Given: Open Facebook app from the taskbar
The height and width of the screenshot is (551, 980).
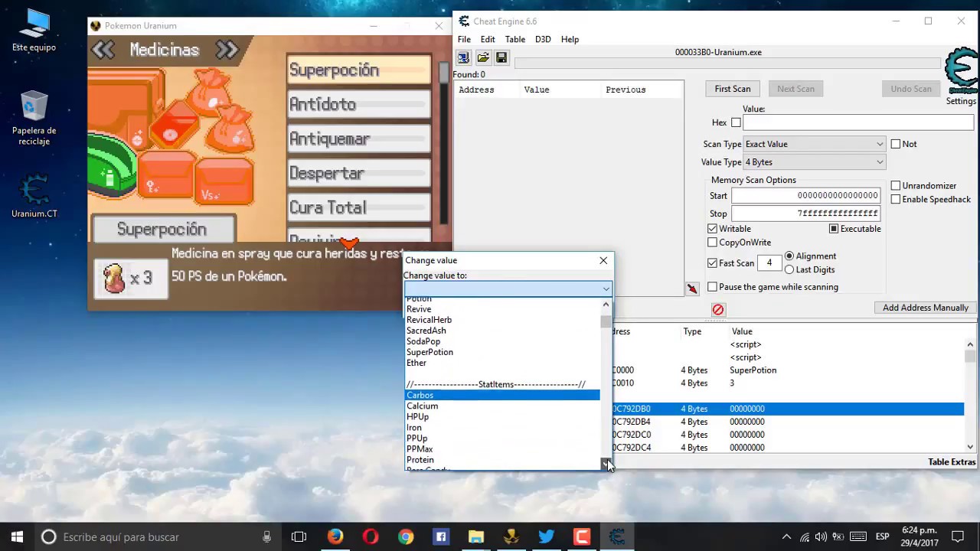Looking at the screenshot, I should [441, 536].
